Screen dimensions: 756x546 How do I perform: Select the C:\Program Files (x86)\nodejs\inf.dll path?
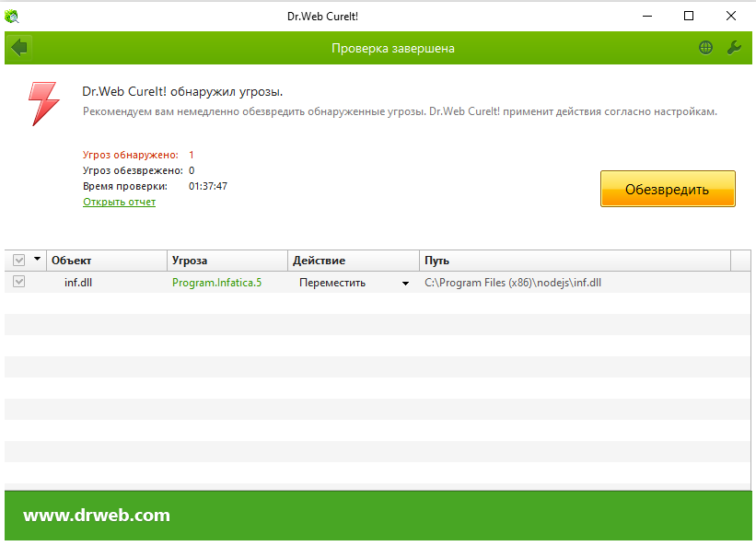[513, 283]
